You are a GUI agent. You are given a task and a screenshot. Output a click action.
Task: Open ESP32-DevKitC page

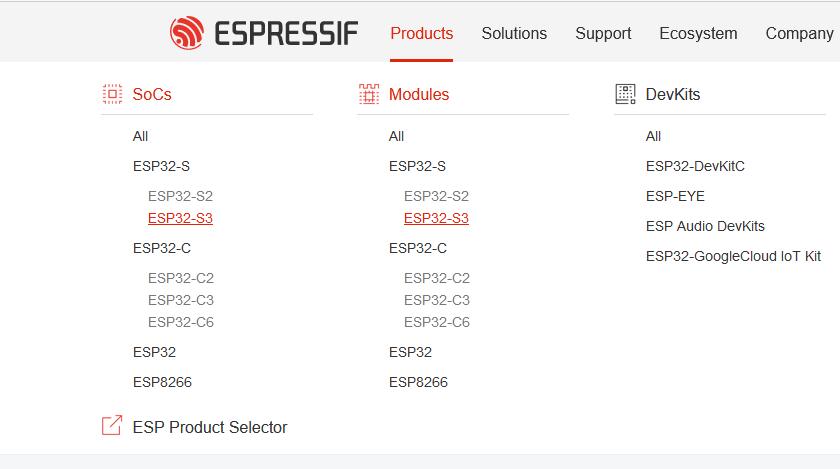pos(695,166)
